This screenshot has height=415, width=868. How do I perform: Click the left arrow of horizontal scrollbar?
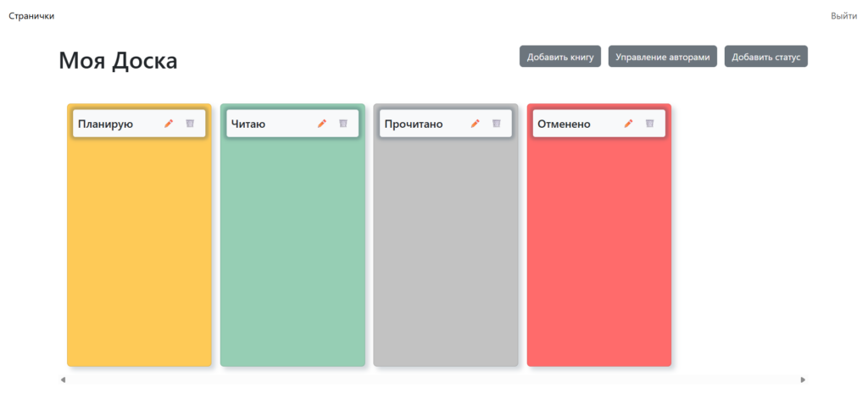pyautogui.click(x=63, y=380)
